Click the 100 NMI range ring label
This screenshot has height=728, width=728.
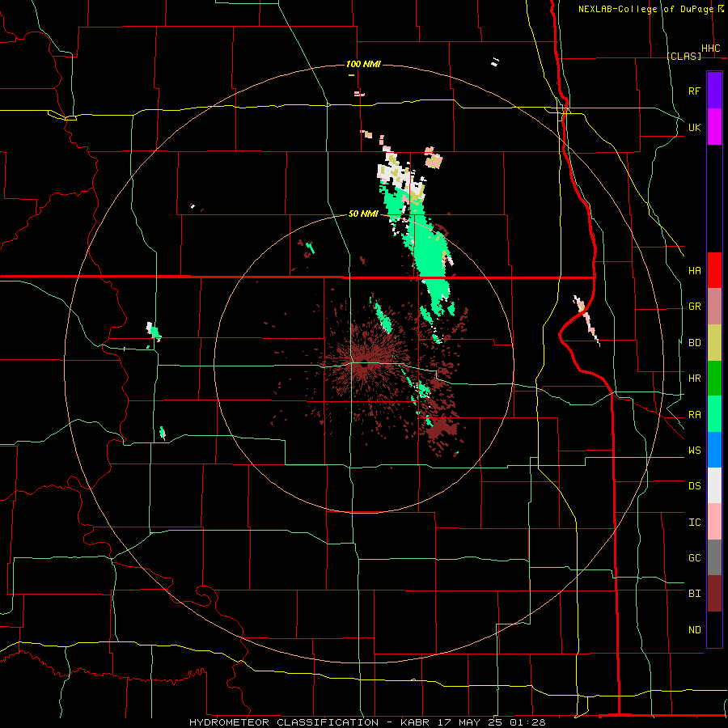[x=363, y=64]
